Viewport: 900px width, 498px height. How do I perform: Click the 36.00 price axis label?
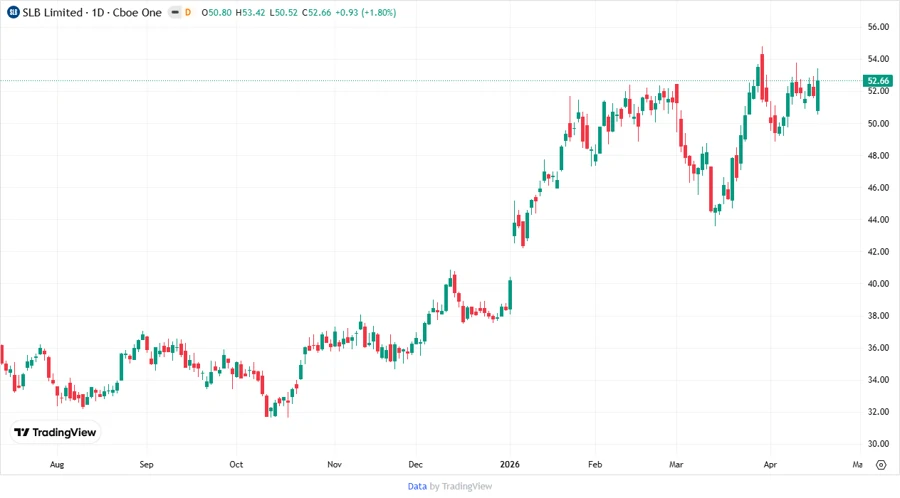(x=878, y=348)
